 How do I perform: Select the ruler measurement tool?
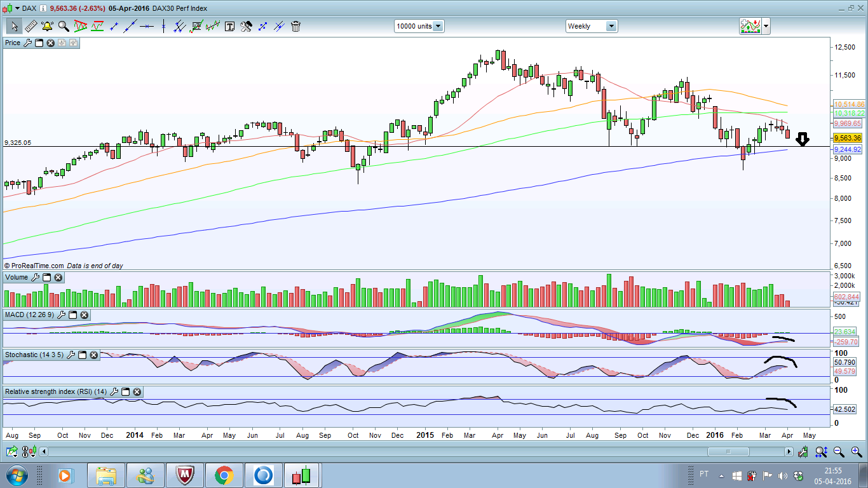point(31,26)
